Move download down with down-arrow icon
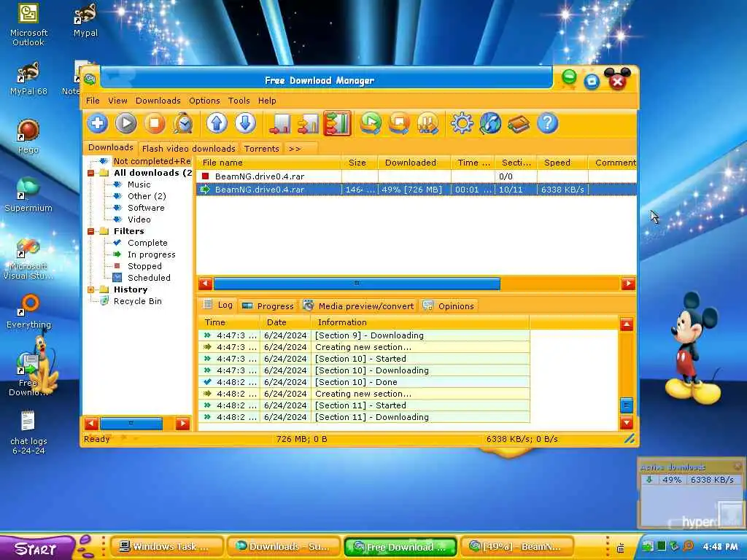The height and width of the screenshot is (560, 747). [245, 124]
